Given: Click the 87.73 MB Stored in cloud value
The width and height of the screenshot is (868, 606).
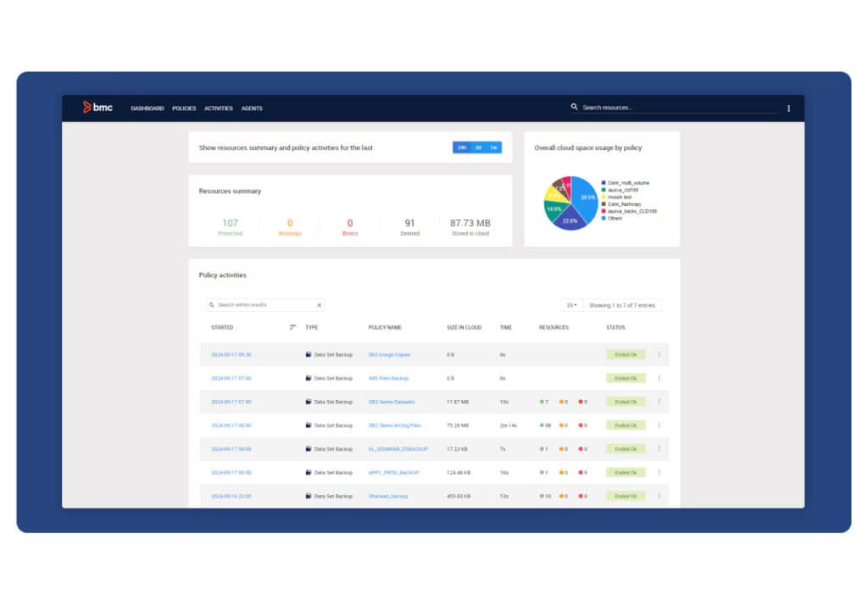Looking at the screenshot, I should [470, 223].
